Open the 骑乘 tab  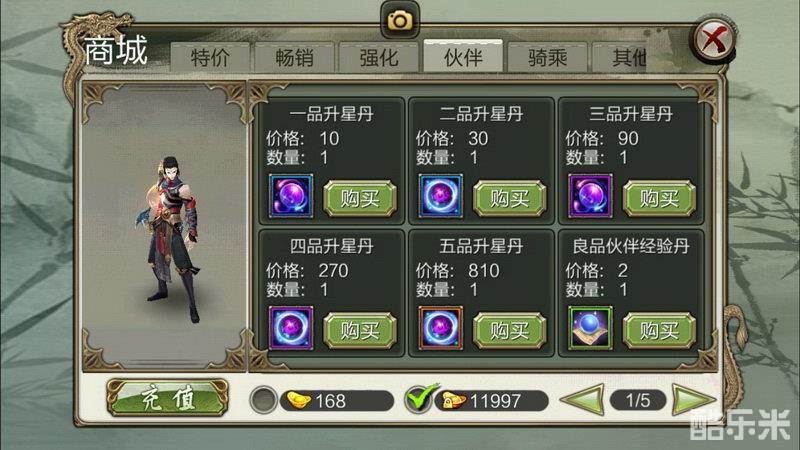pyautogui.click(x=547, y=57)
